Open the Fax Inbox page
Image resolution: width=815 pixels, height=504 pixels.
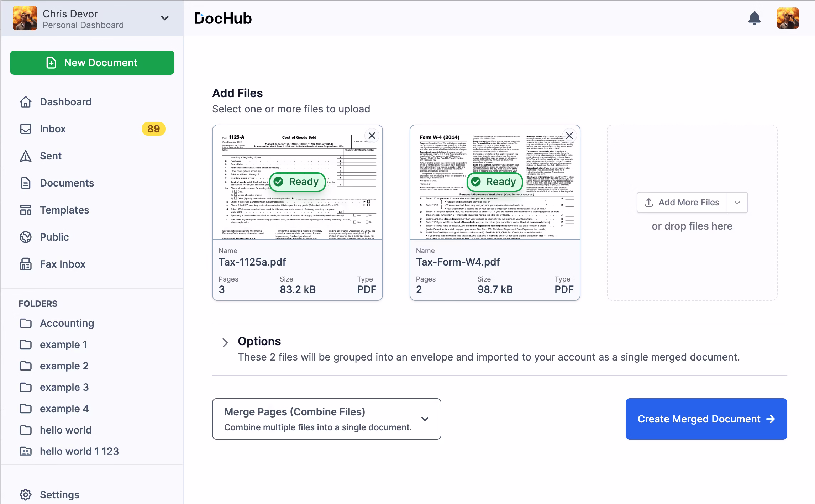point(63,264)
